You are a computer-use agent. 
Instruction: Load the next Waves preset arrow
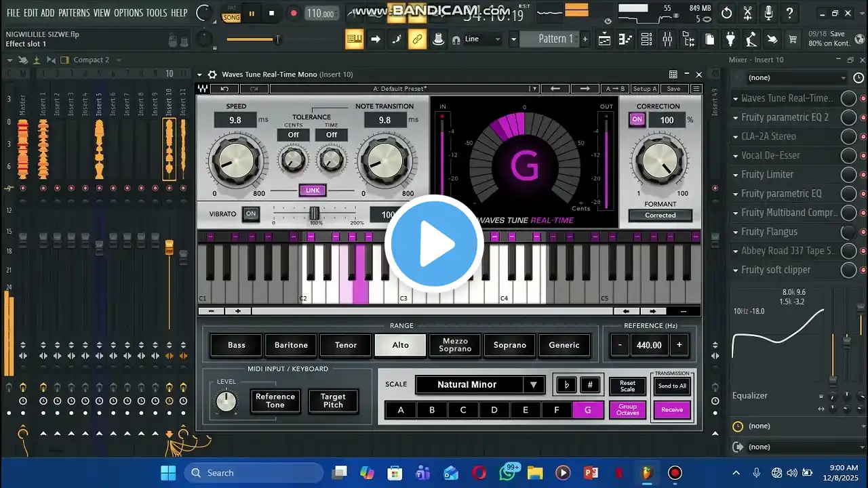pyautogui.click(x=585, y=89)
